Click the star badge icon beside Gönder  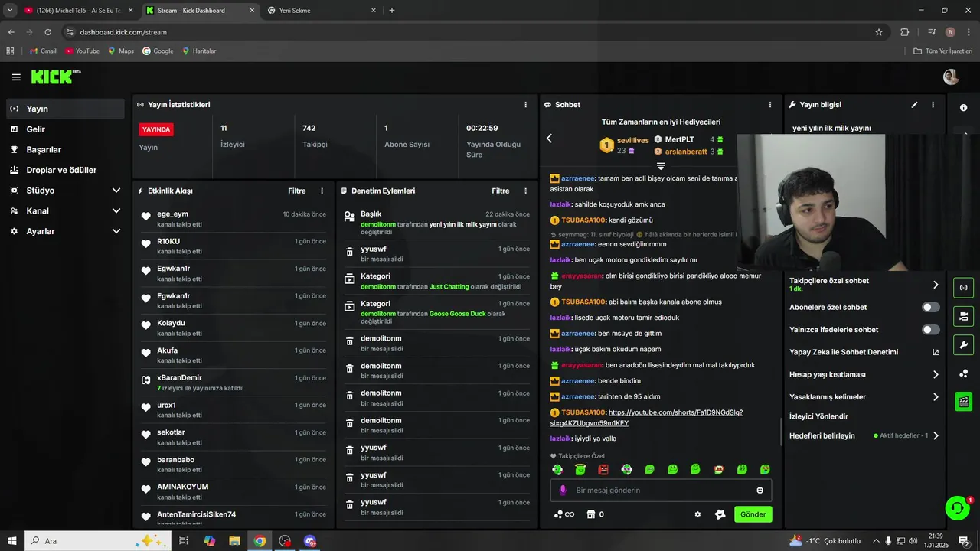(x=720, y=514)
